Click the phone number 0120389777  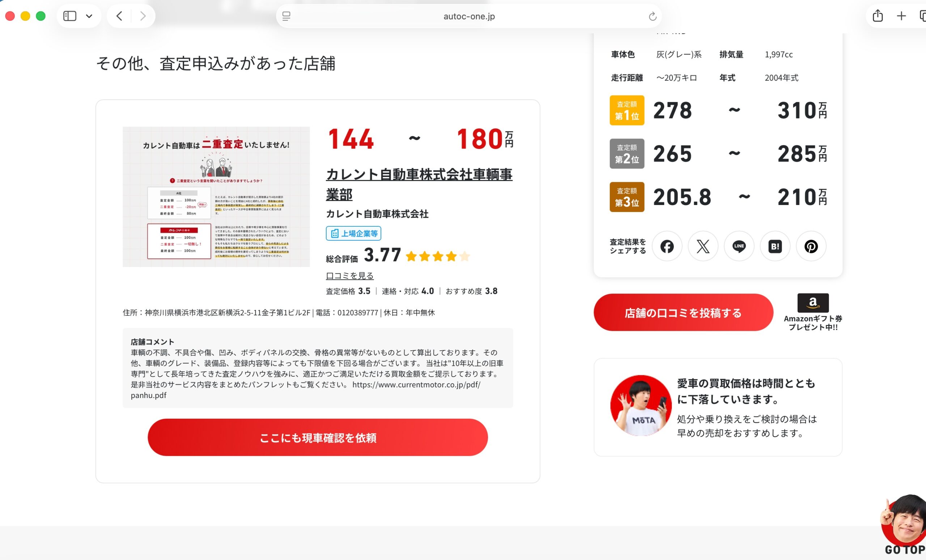click(357, 313)
